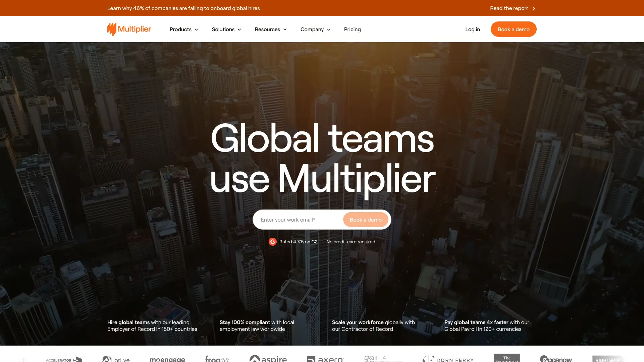This screenshot has width=644, height=362.
Task: Open the Read the report link
Action: click(x=513, y=8)
